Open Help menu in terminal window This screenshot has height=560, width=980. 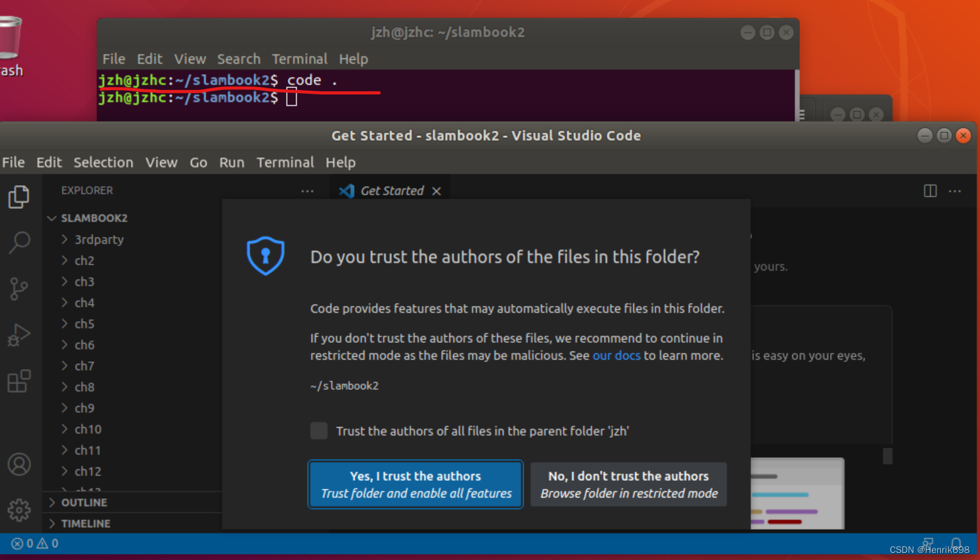[x=354, y=59]
